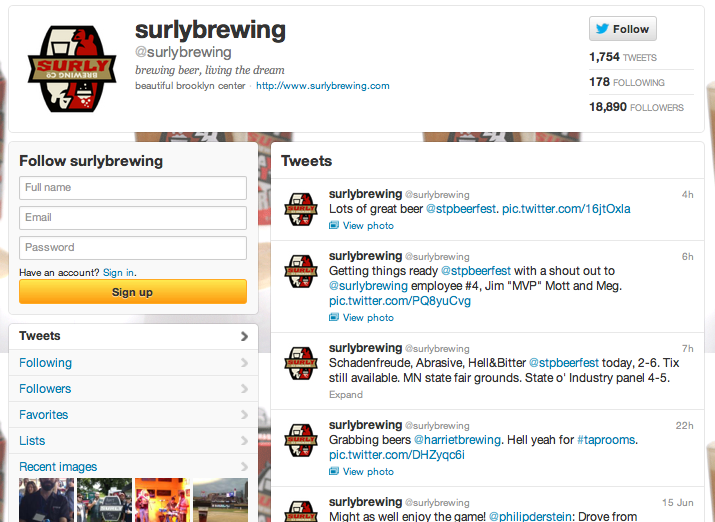Open Lists from the sidebar
Image resolution: width=715 pixels, height=522 pixels.
pos(133,441)
